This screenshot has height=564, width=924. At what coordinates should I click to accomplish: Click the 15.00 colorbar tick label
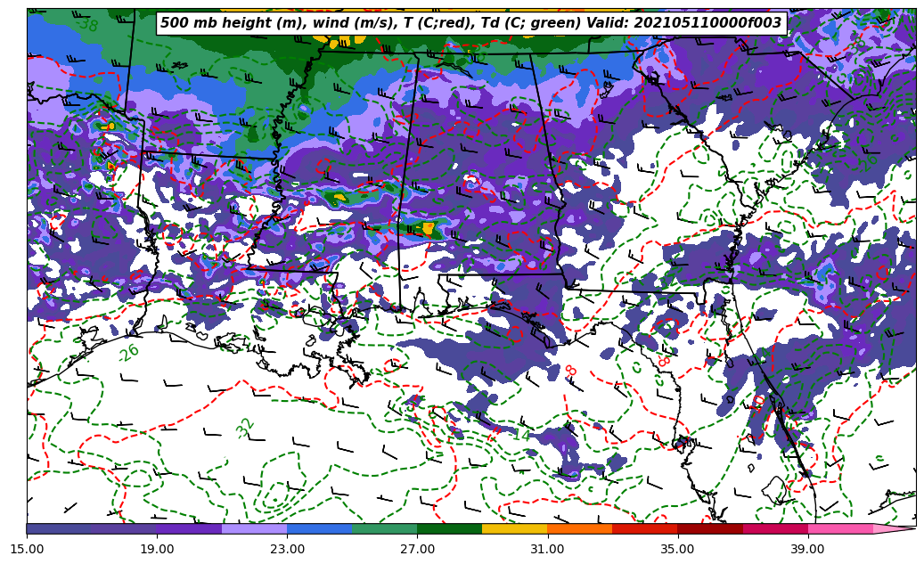pyautogui.click(x=27, y=549)
